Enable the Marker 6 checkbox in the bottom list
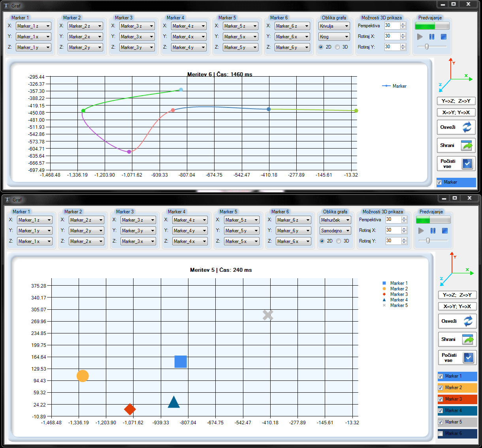The width and height of the screenshot is (482, 448). click(x=441, y=434)
